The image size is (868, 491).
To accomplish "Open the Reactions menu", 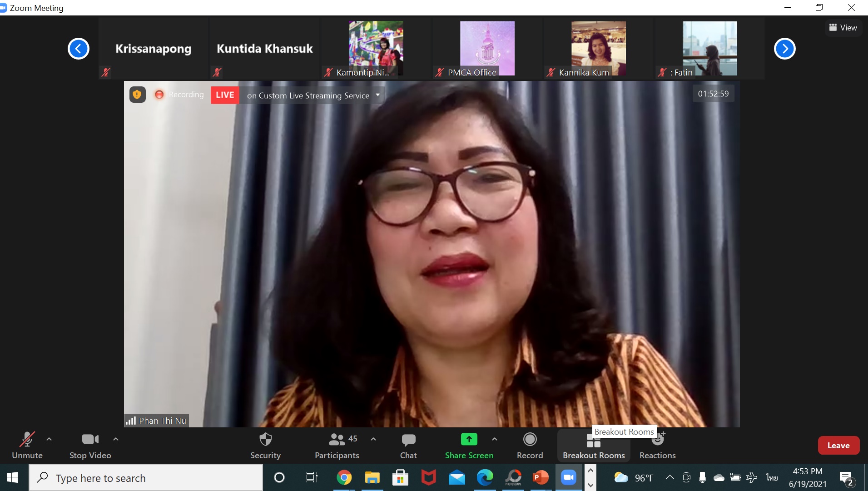I will pyautogui.click(x=657, y=446).
